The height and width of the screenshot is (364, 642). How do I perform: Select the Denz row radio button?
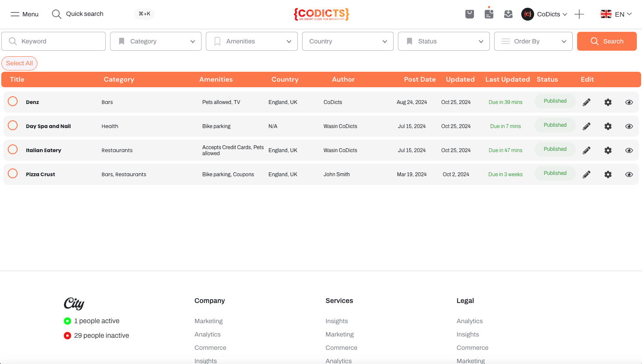pos(13,101)
